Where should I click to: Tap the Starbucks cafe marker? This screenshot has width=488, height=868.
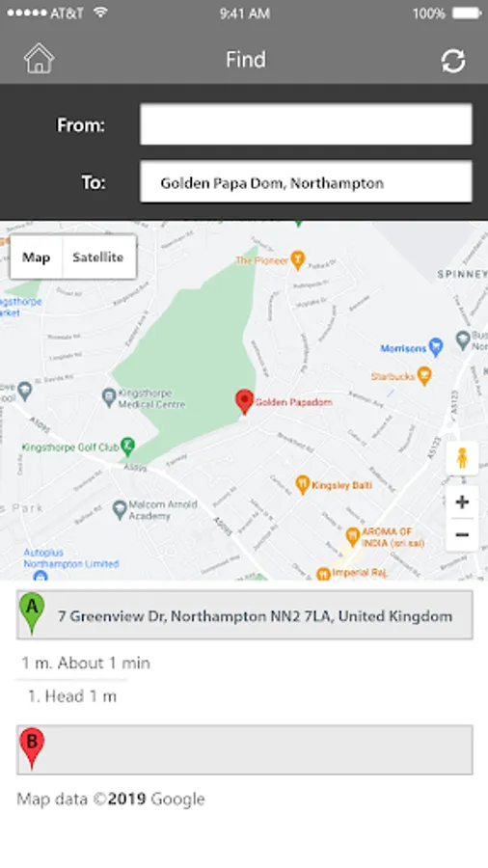click(423, 376)
